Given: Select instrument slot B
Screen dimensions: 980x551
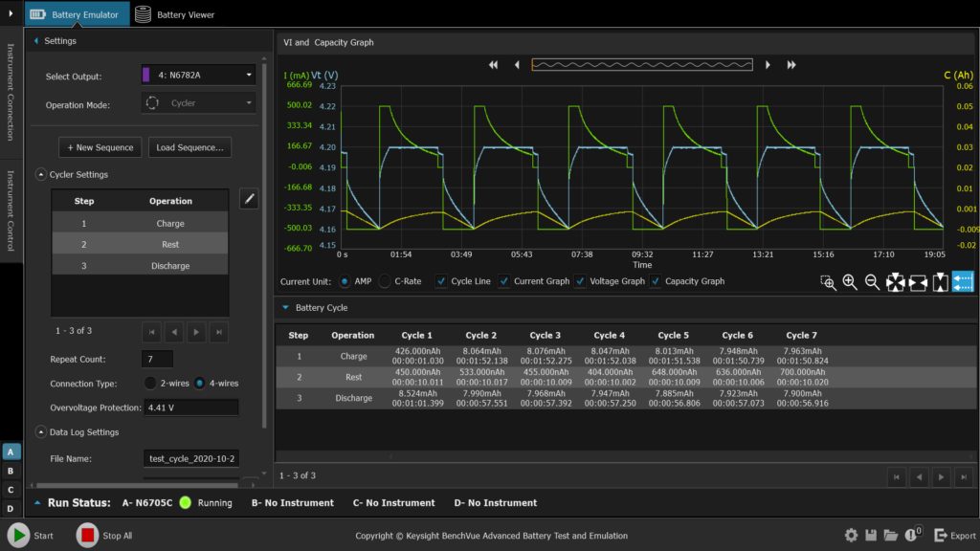Looking at the screenshot, I should point(11,471).
